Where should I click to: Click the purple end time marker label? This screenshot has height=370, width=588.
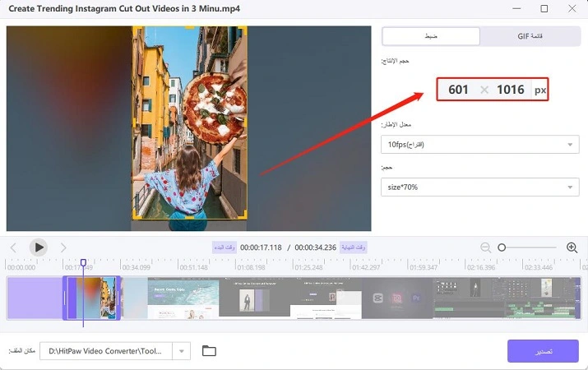354,247
